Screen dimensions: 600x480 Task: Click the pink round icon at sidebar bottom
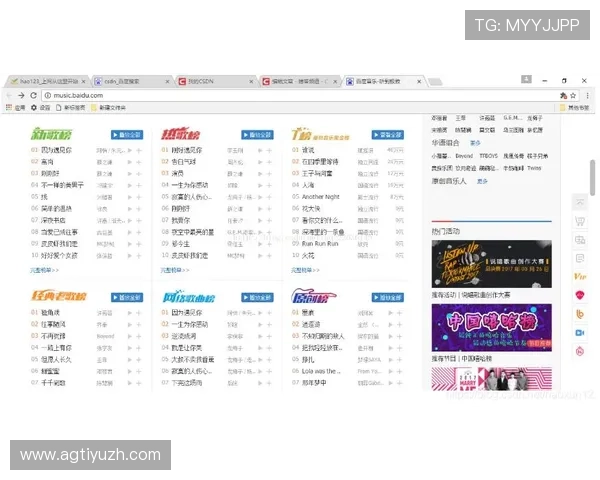click(580, 351)
